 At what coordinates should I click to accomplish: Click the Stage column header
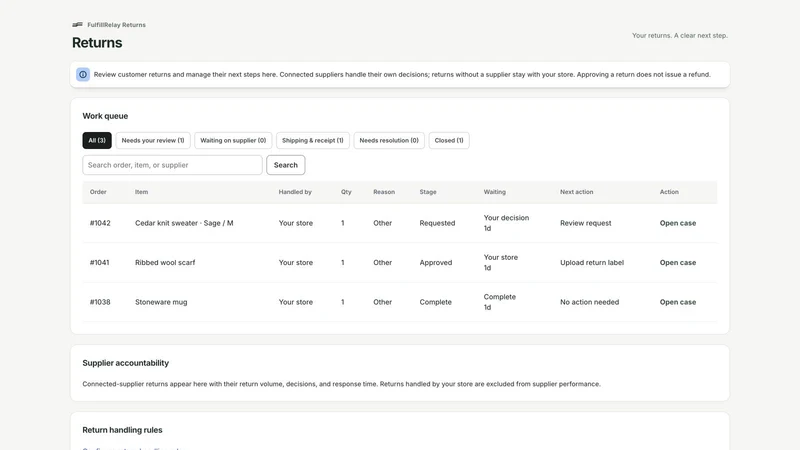428,192
